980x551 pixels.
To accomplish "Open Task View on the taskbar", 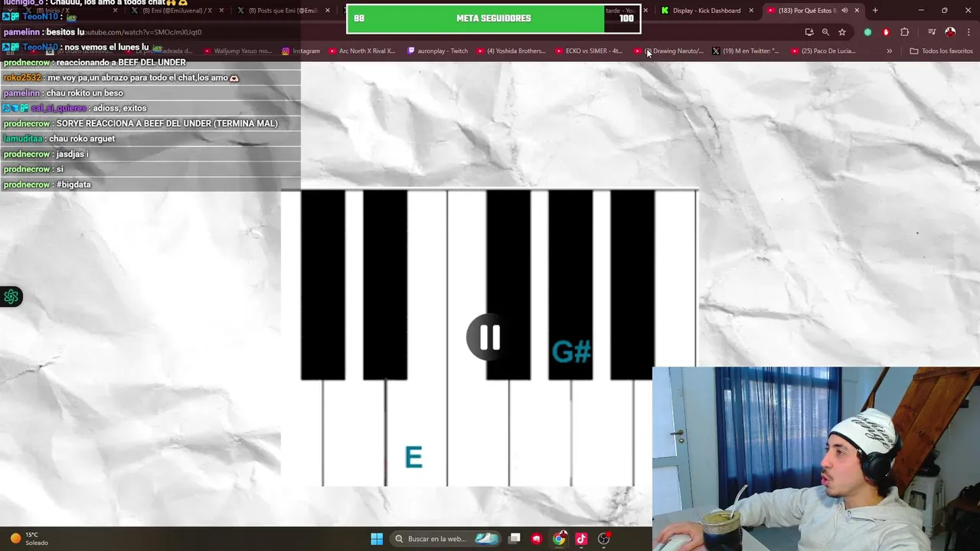I will click(x=514, y=539).
